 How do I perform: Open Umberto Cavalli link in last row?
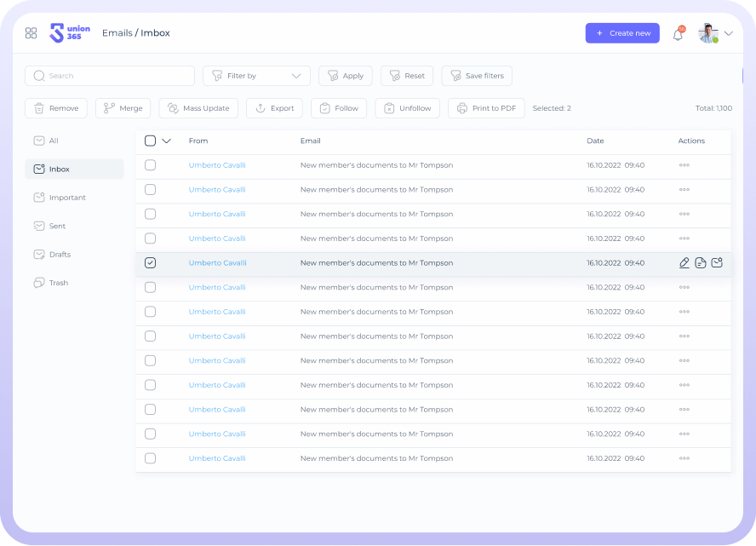pyautogui.click(x=217, y=458)
